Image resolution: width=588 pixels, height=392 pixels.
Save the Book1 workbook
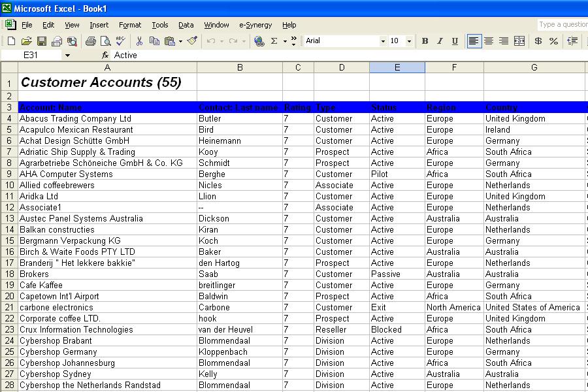(x=42, y=41)
